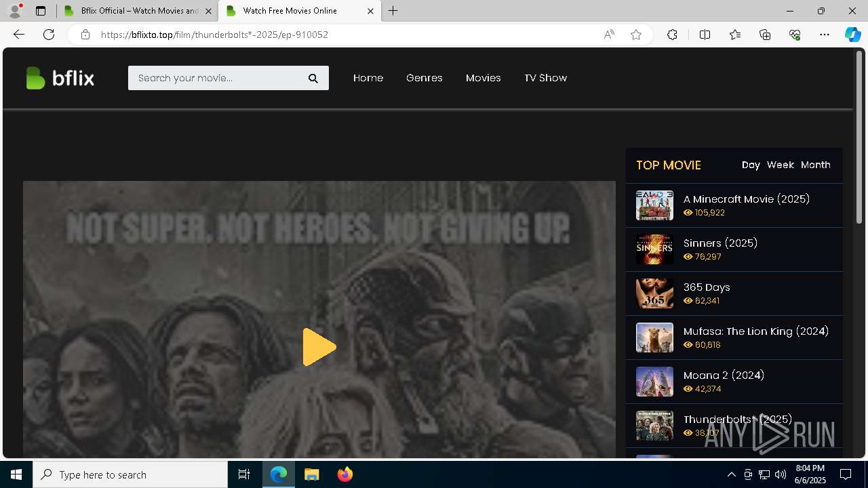This screenshot has width=868, height=488.
Task: View site information lock icon
Action: tap(85, 35)
